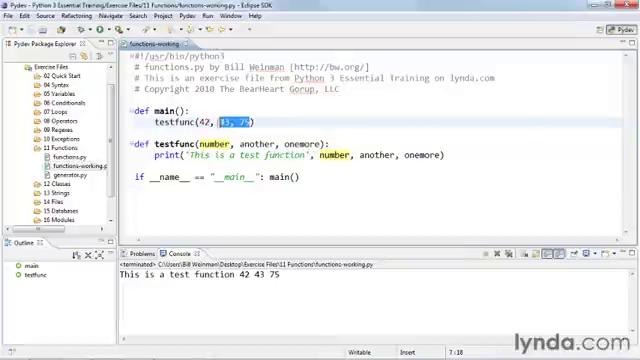This screenshot has height=360, width=640.
Task: Open the Help menu
Action: click(x=255, y=16)
